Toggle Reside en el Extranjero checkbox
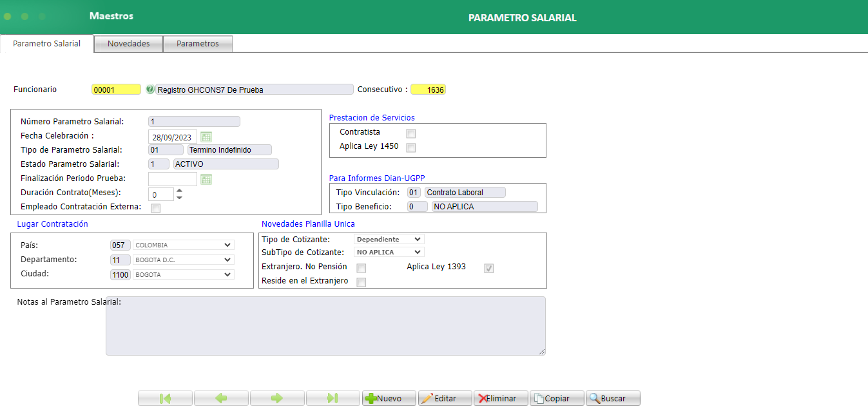 [362, 282]
